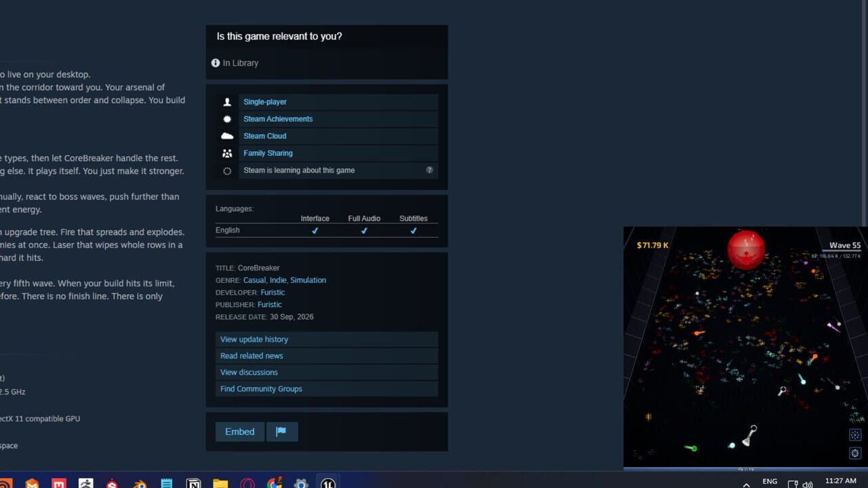Open Blender from the taskbar
Image resolution: width=868 pixels, height=488 pixels.
point(139,484)
